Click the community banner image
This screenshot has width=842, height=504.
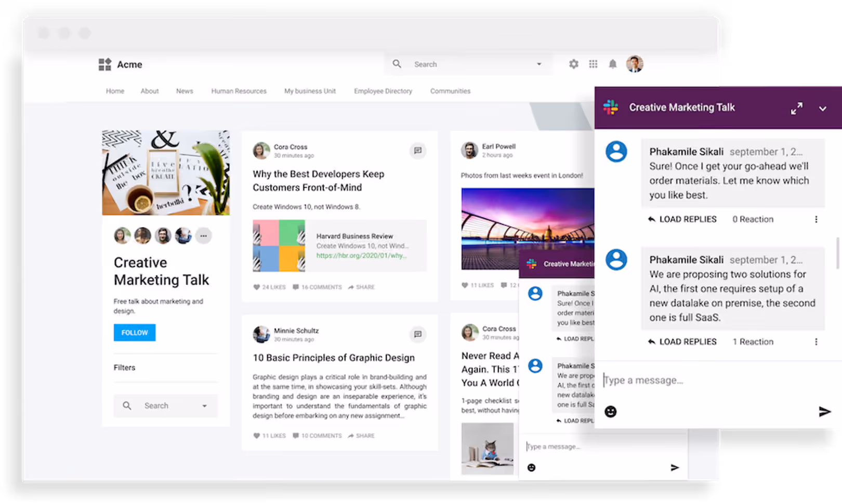pyautogui.click(x=166, y=173)
